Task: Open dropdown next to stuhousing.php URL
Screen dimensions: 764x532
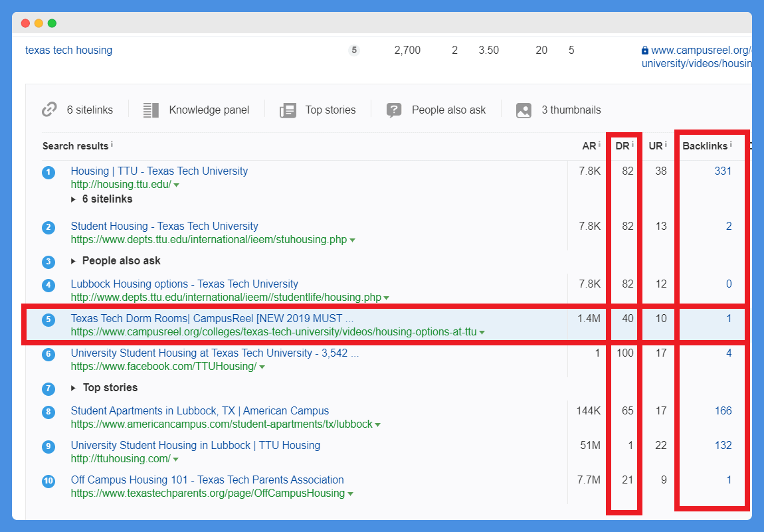Action: pyautogui.click(x=352, y=240)
